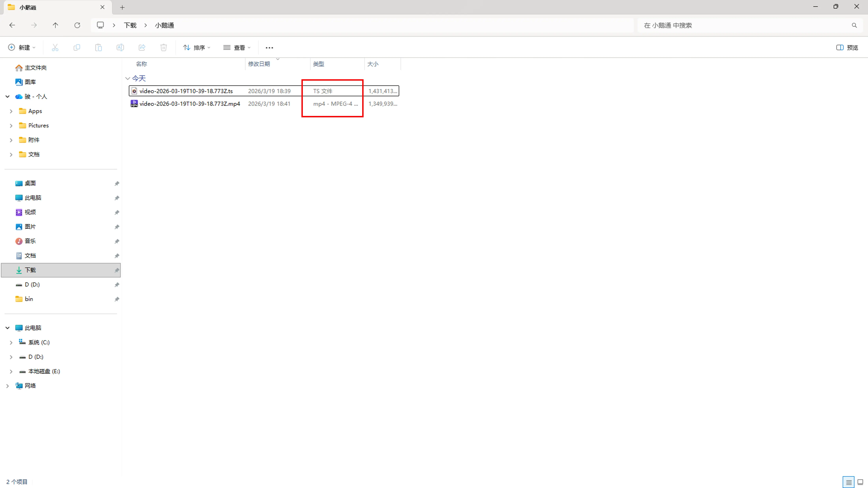The height and width of the screenshot is (488, 868).
Task: Open the 新建 new item menu
Action: point(22,48)
